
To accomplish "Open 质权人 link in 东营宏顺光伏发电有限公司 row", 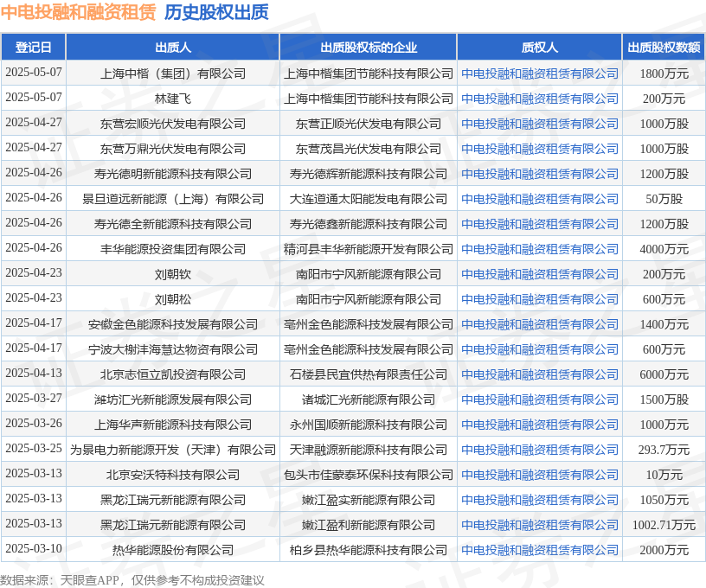I will [x=539, y=124].
